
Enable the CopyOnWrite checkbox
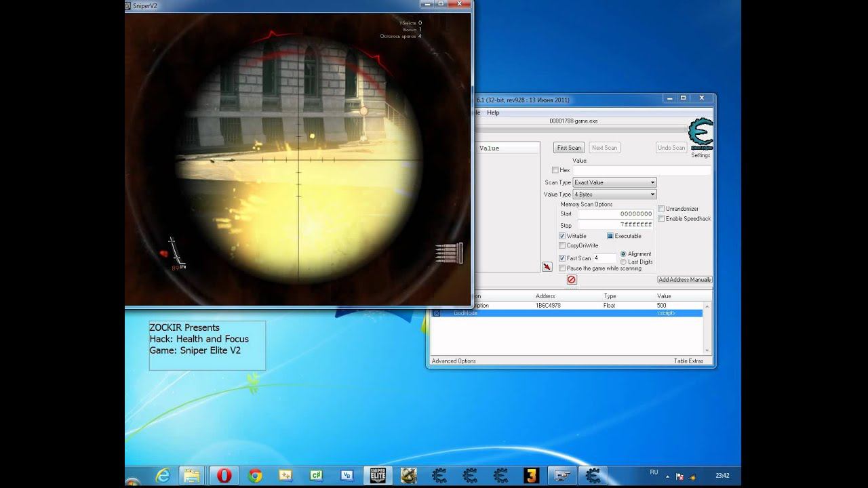(x=562, y=245)
